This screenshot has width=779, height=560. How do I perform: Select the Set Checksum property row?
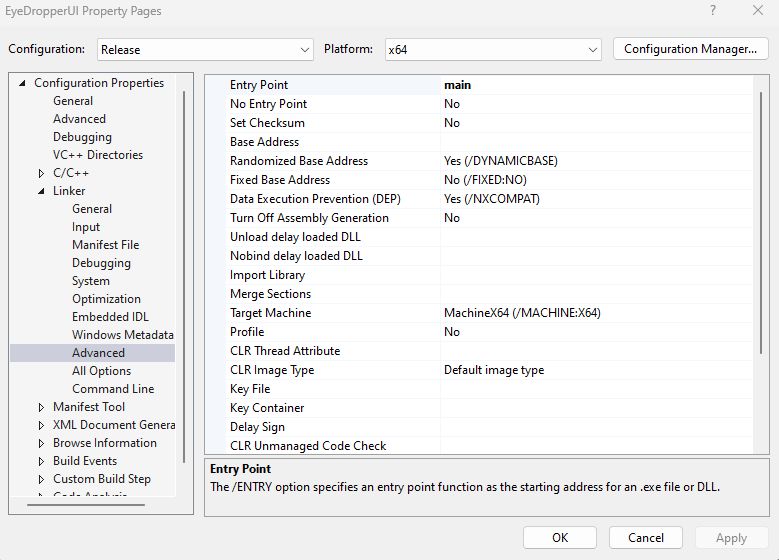488,123
